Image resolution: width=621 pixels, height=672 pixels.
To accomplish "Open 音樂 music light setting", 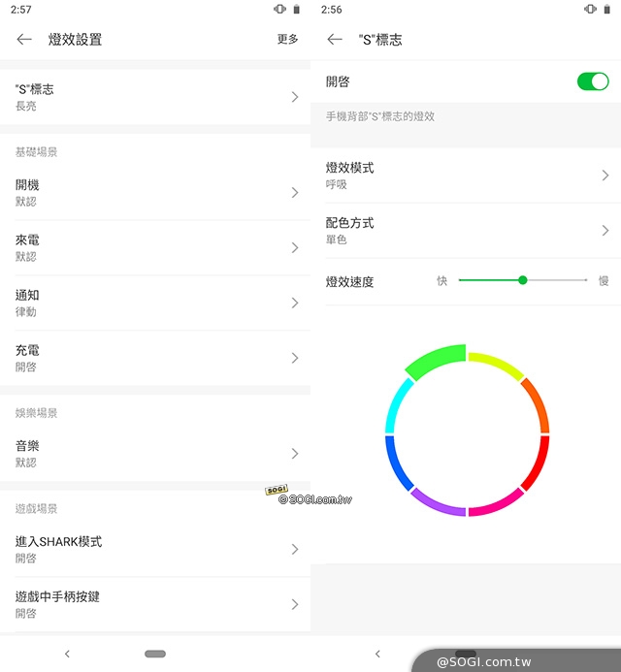I will pos(155,454).
